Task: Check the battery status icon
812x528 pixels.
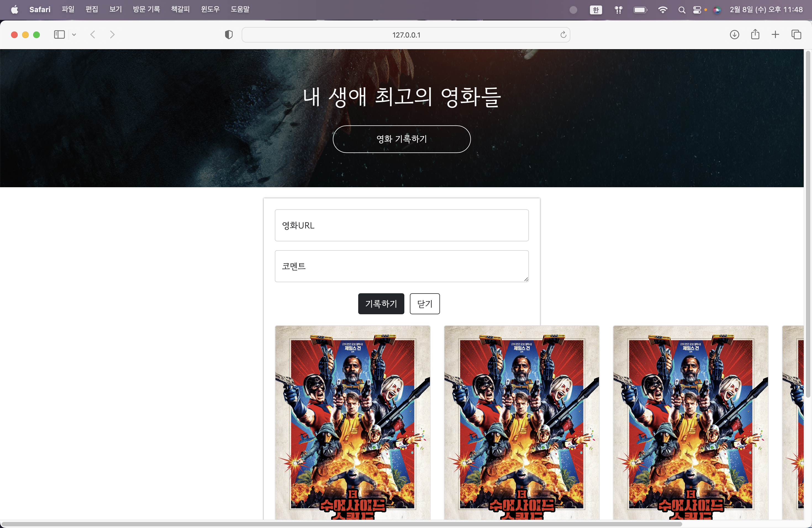Action: click(640, 10)
